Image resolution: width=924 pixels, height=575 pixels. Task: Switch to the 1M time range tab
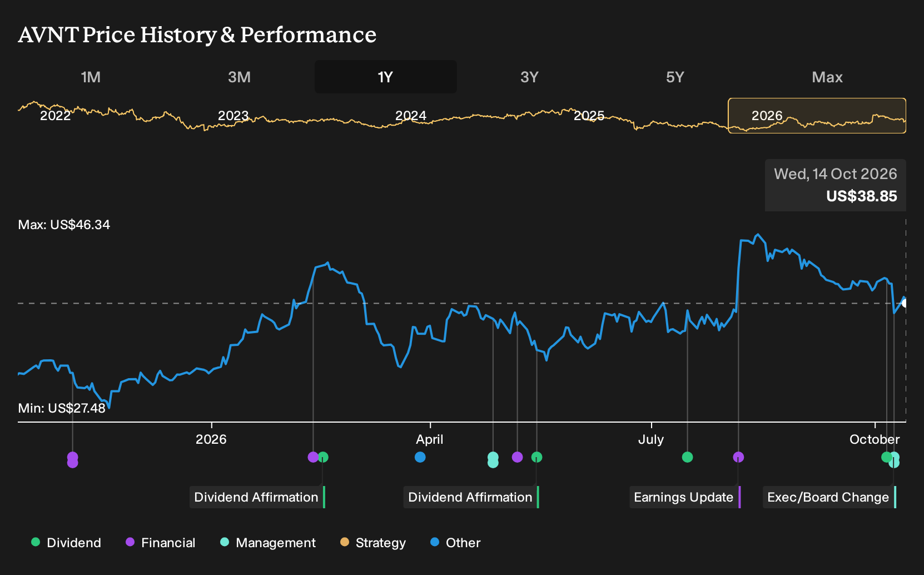point(91,77)
